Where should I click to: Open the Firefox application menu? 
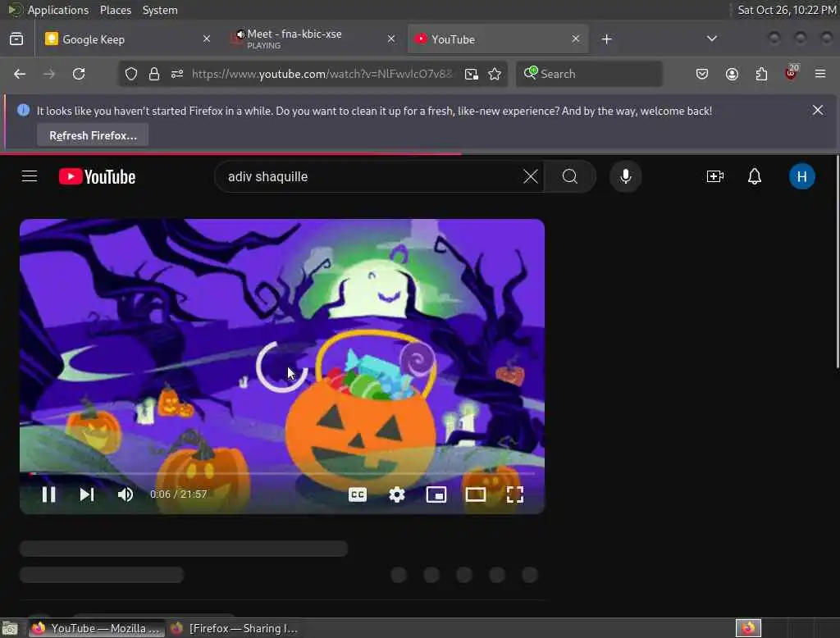(x=820, y=74)
